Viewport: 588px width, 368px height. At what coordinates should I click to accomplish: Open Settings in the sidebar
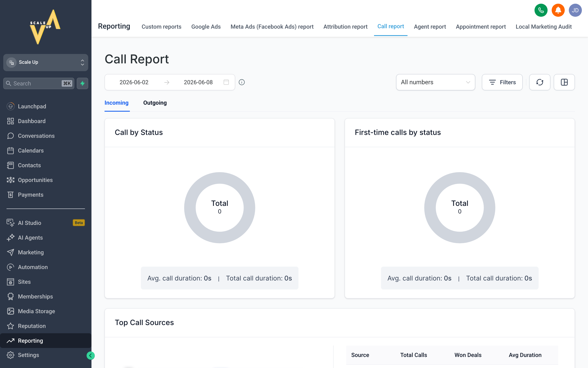(46, 355)
